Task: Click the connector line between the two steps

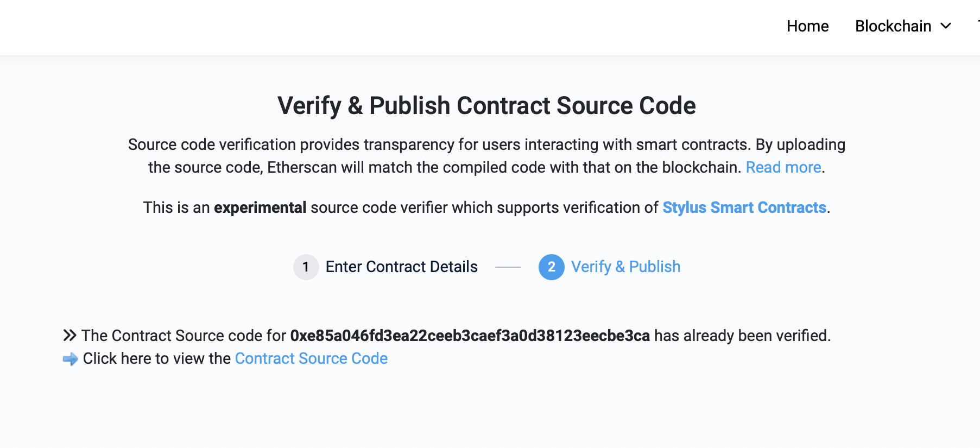Action: (508, 267)
